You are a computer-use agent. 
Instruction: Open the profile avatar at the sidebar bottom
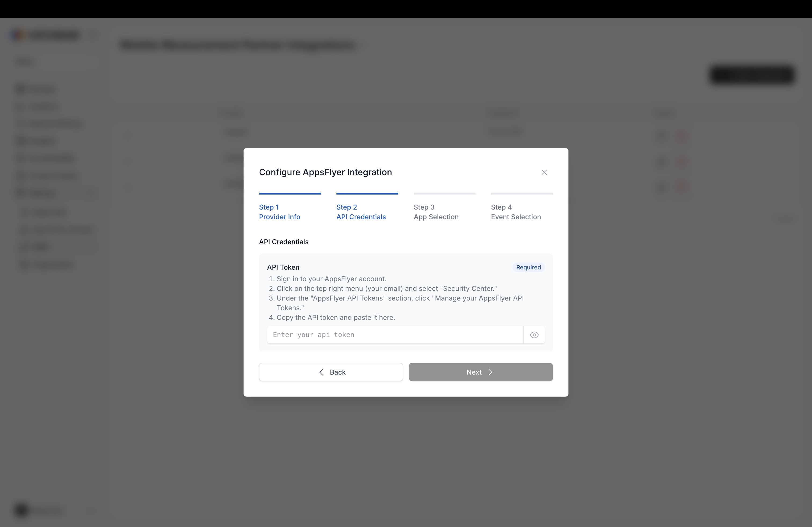[21, 511]
